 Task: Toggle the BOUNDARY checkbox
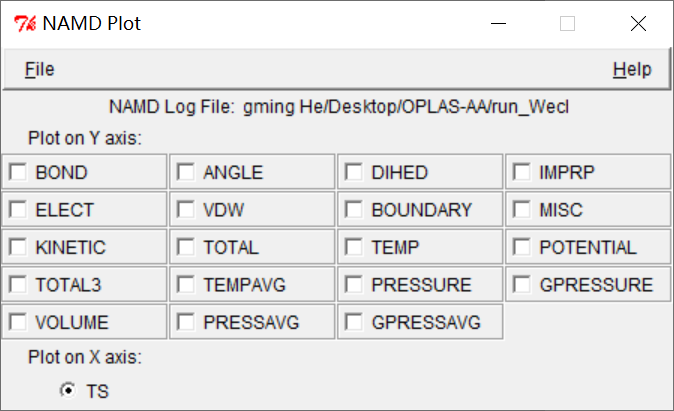[354, 210]
